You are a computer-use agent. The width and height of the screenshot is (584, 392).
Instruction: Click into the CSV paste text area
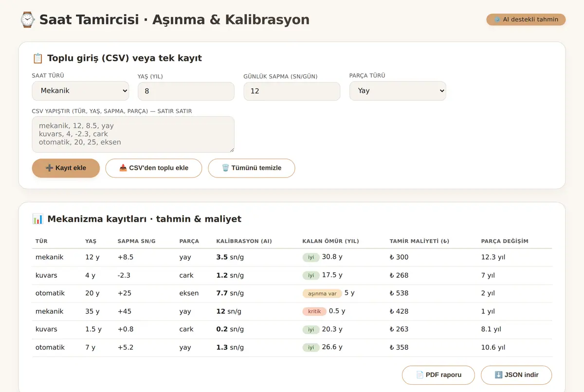pos(133,134)
